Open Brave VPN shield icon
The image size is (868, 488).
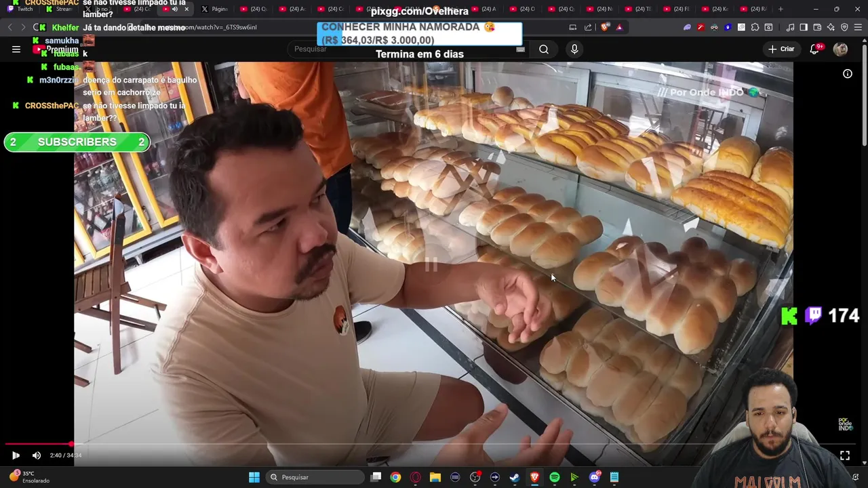coord(844,27)
